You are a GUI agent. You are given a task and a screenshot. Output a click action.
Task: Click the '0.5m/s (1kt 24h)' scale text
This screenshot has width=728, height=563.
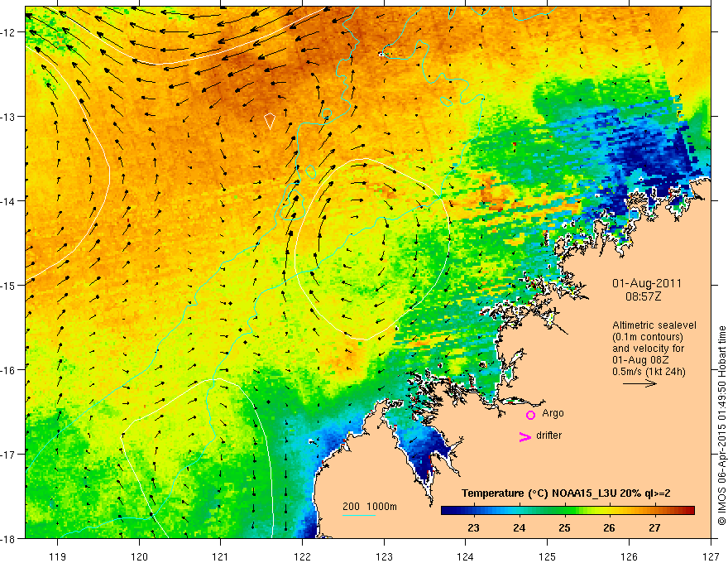click(649, 372)
